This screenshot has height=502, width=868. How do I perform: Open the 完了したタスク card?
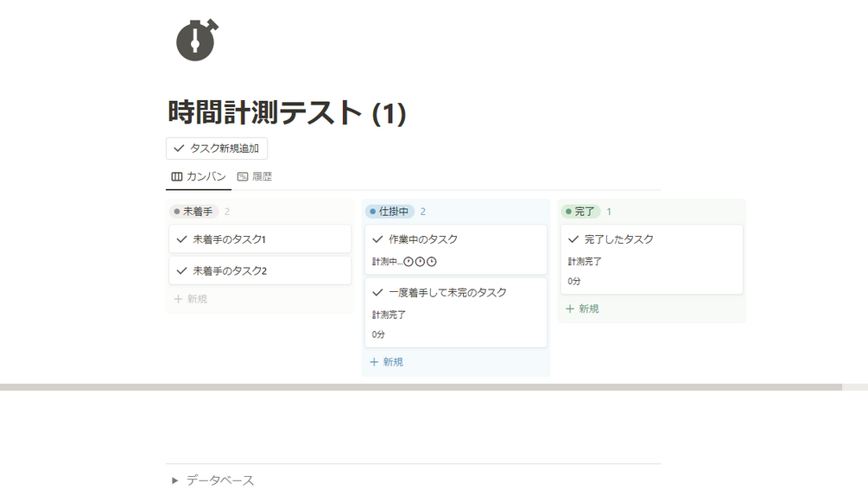(x=651, y=259)
